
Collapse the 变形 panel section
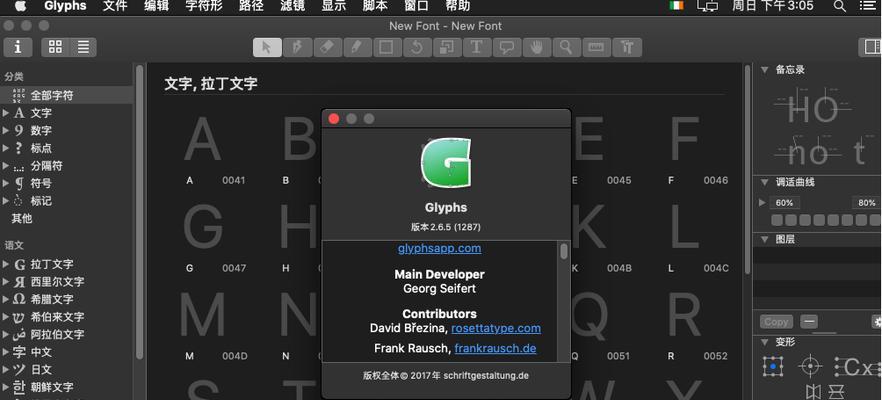pos(764,342)
